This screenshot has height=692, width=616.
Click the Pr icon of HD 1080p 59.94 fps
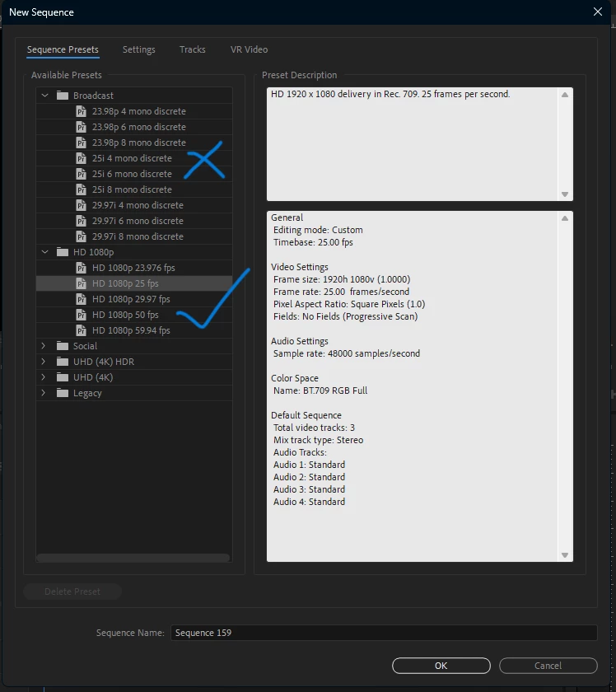[x=82, y=330]
